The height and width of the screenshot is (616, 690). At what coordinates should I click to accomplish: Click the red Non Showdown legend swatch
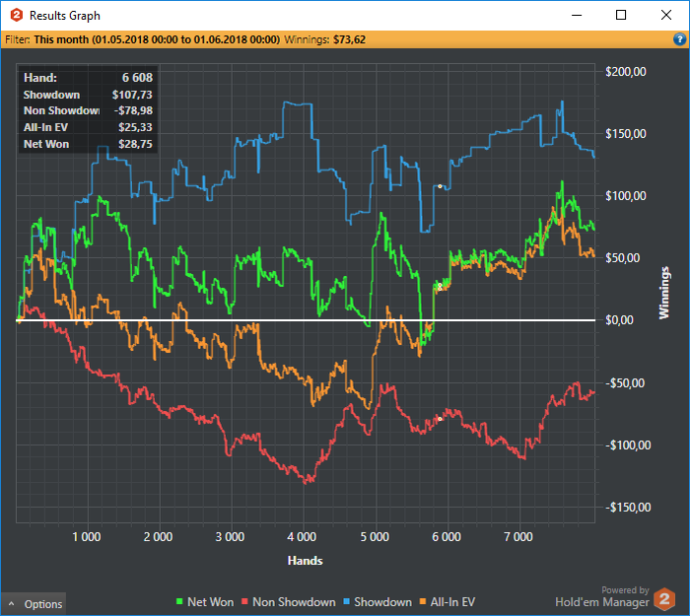tap(244, 601)
